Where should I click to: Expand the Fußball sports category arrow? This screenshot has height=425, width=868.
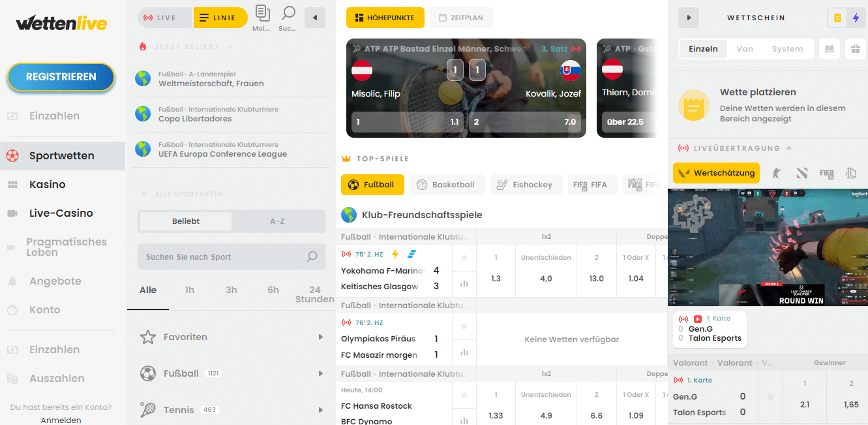coord(321,373)
